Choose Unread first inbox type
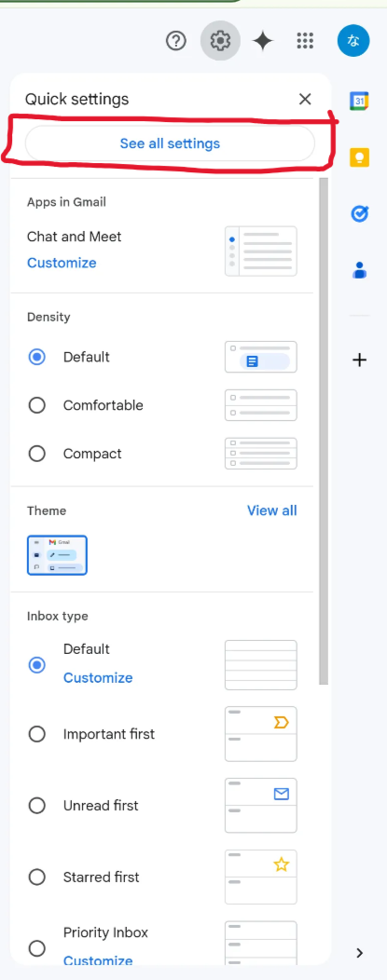The image size is (387, 980). (37, 806)
